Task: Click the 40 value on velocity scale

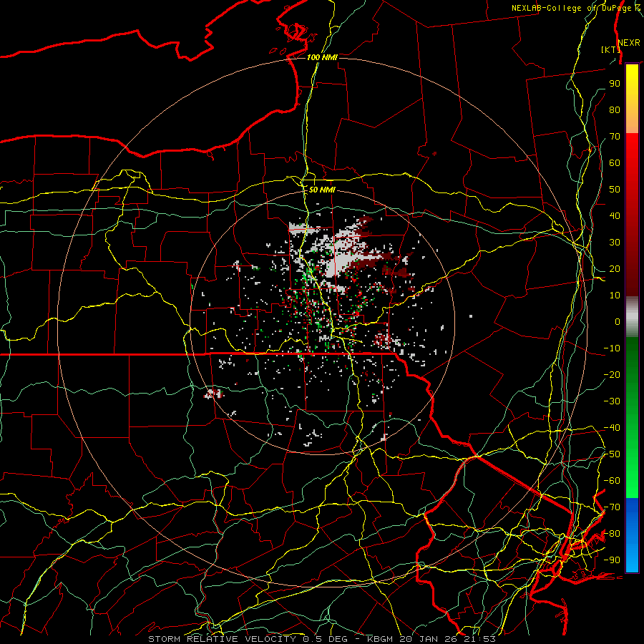Action: (x=615, y=215)
